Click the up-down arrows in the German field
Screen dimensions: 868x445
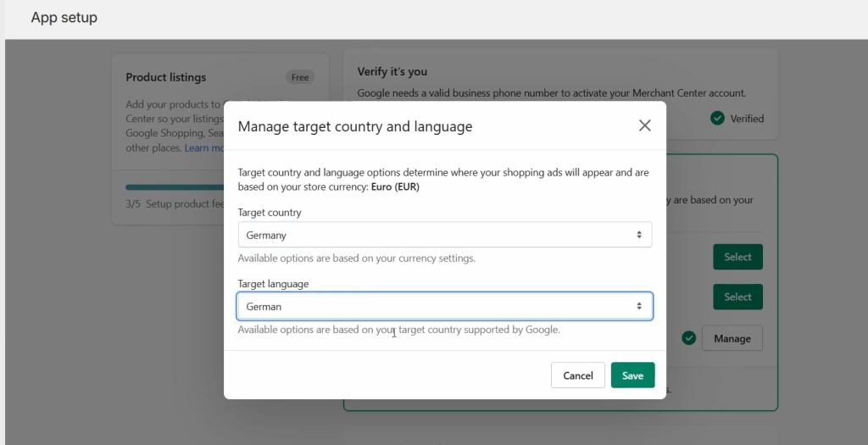pyautogui.click(x=639, y=306)
